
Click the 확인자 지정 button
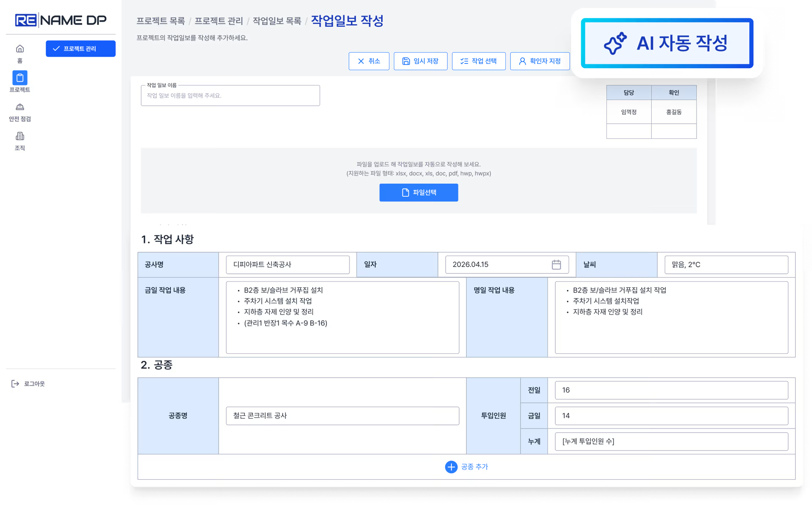(x=540, y=61)
